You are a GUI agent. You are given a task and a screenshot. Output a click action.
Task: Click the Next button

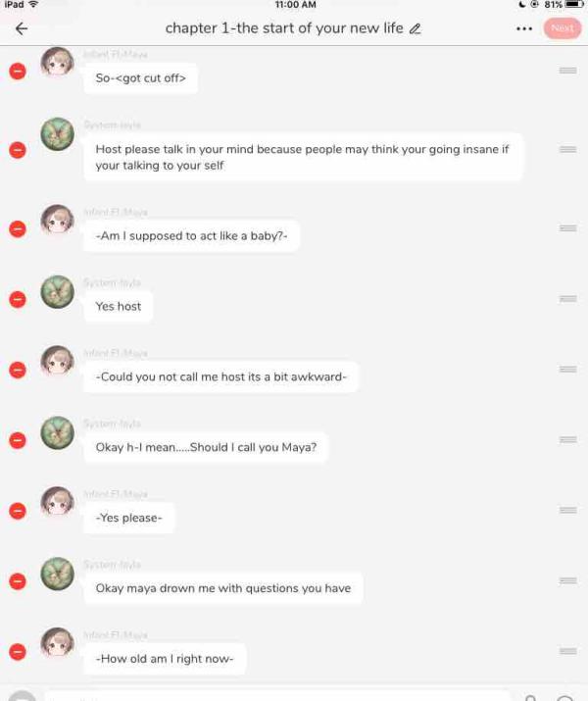pos(563,28)
